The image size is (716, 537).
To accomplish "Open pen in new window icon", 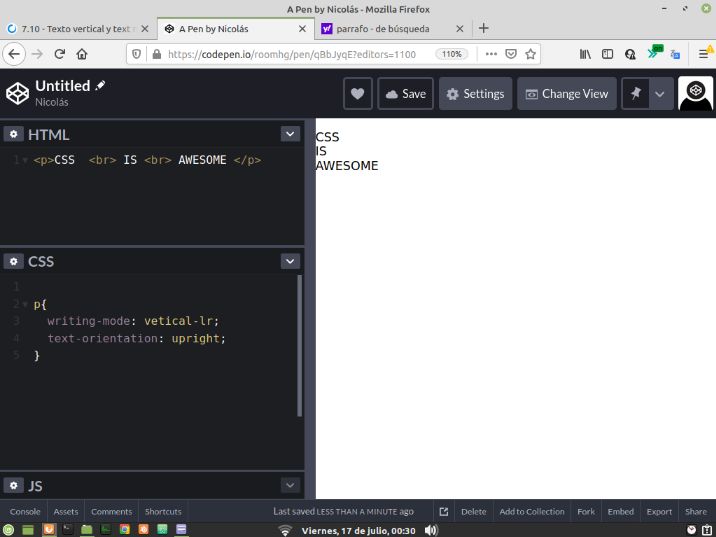I will tap(444, 511).
